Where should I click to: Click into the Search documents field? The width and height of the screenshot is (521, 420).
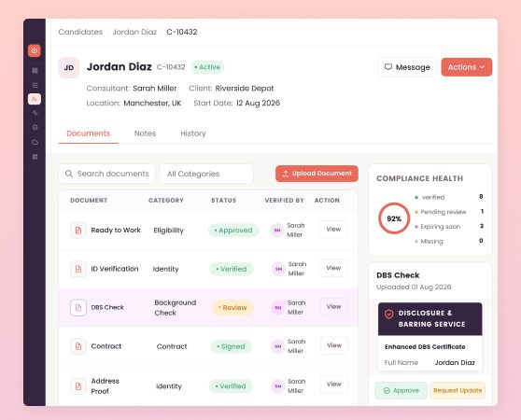coord(106,174)
